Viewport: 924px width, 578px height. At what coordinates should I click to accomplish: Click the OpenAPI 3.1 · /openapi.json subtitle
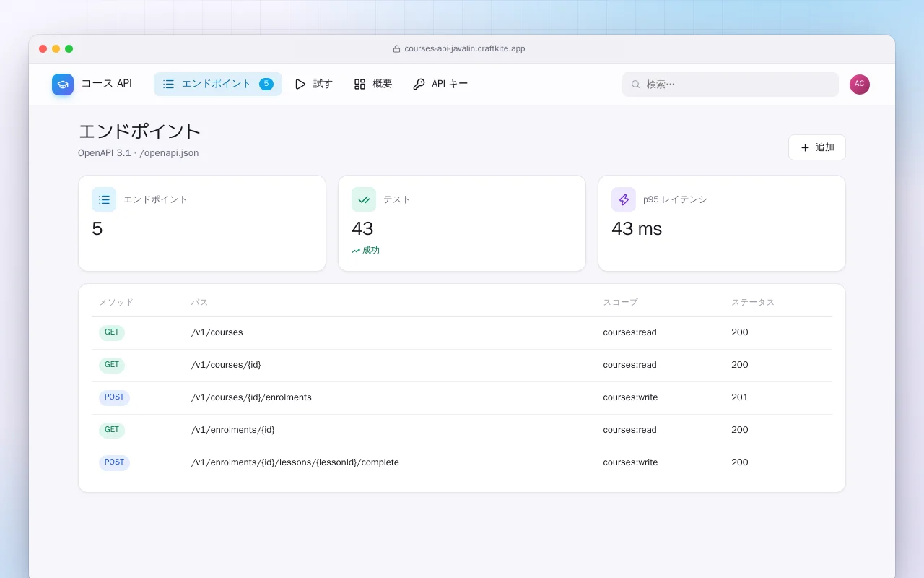pos(139,153)
